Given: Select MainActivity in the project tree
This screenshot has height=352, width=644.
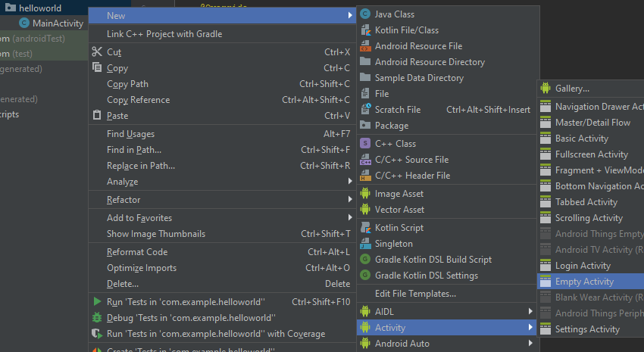Looking at the screenshot, I should click(58, 23).
